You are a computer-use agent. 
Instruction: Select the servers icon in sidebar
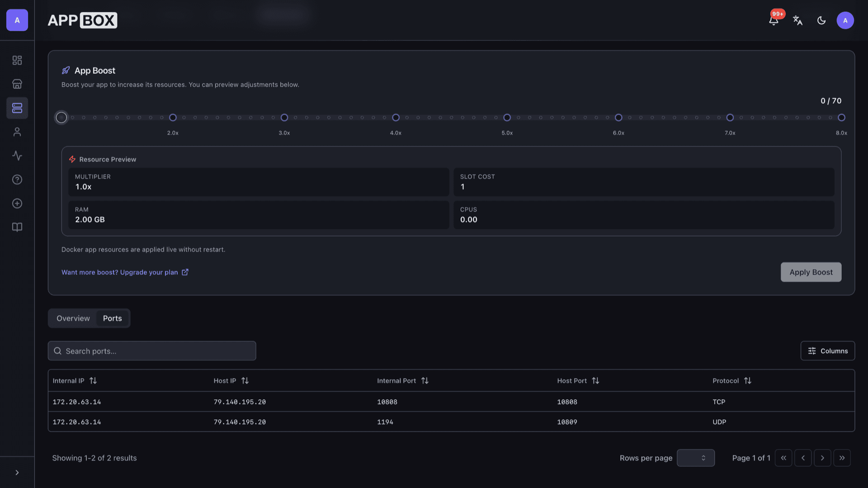point(17,108)
